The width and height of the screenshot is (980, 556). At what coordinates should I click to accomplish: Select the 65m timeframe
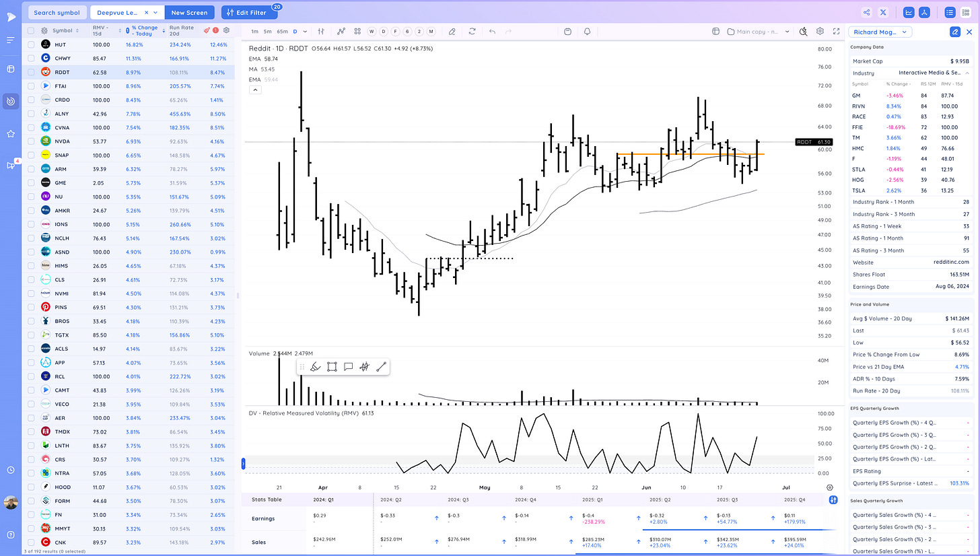(282, 31)
